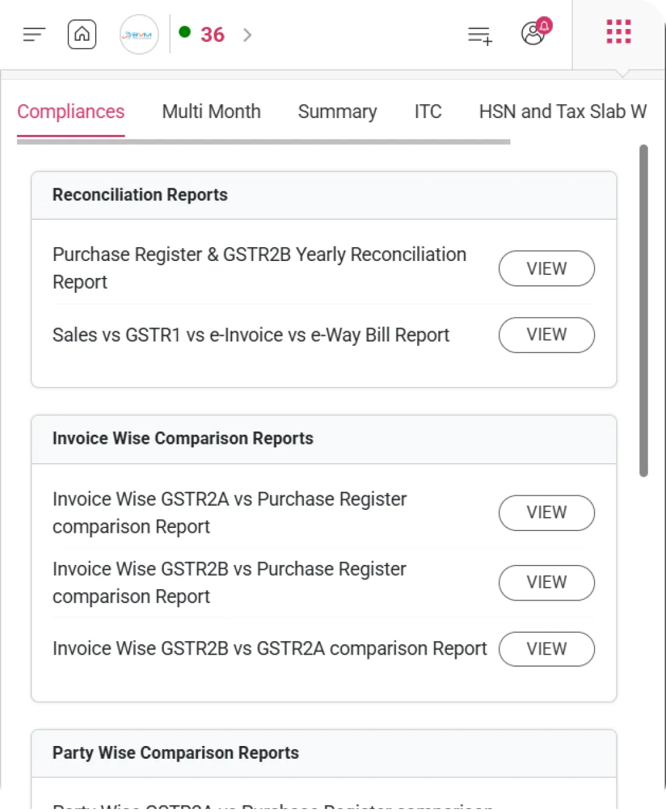Image resolution: width=666 pixels, height=812 pixels.
Task: Switch to the Multi Month tab
Action: tap(211, 111)
